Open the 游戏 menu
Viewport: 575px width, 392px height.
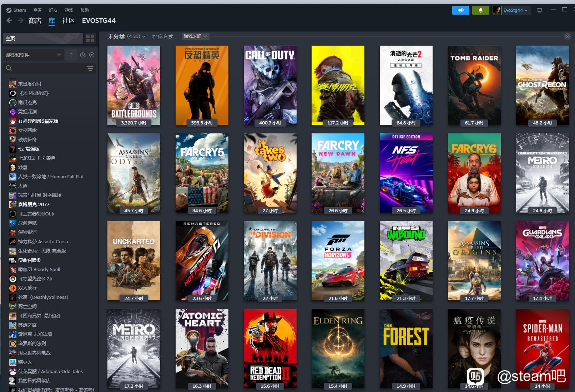69,10
